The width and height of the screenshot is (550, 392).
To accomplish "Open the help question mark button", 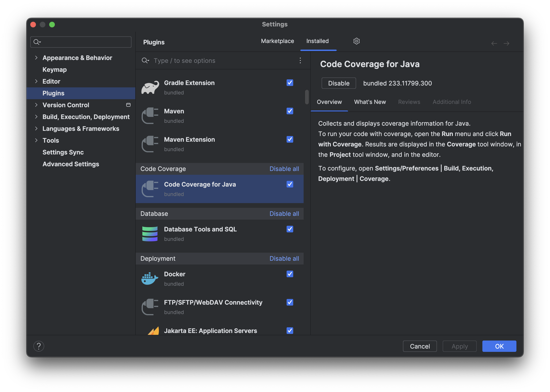I will pyautogui.click(x=39, y=346).
